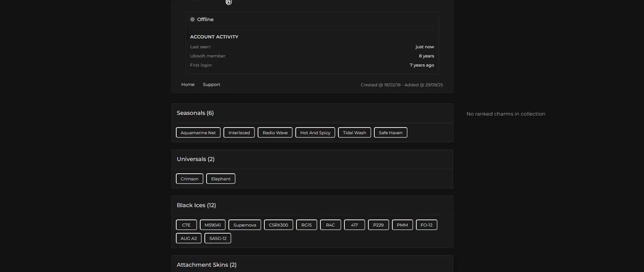The width and height of the screenshot is (644, 272).
Task: Select the Crimson universal skin
Action: tap(190, 179)
